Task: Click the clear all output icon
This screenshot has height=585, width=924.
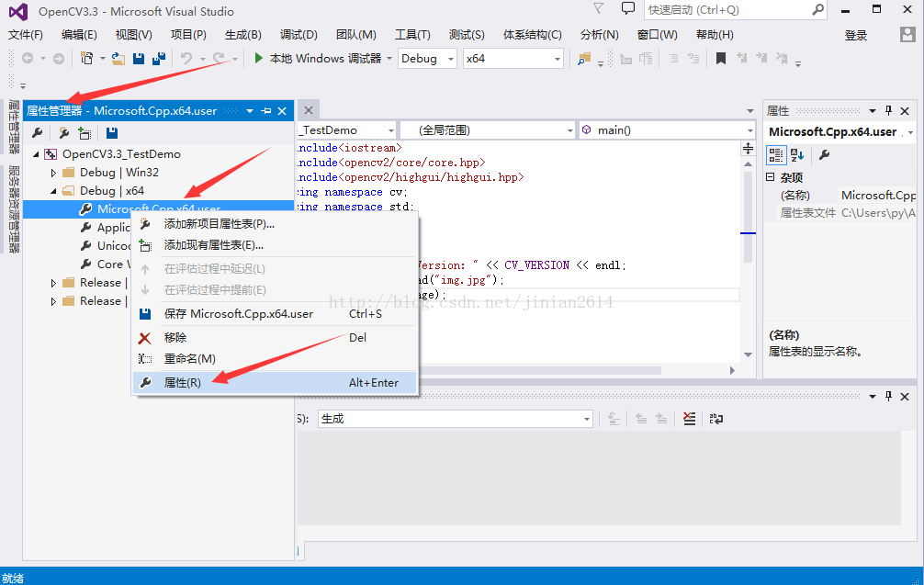Action: pos(689,419)
